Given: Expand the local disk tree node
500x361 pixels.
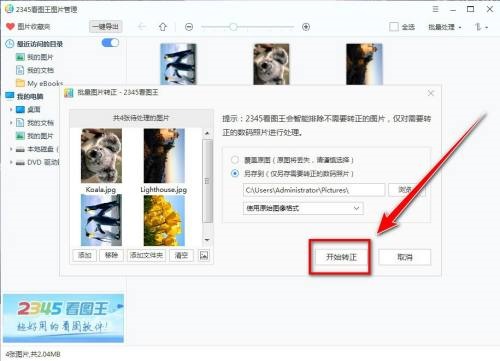Looking at the screenshot, I should point(11,149).
